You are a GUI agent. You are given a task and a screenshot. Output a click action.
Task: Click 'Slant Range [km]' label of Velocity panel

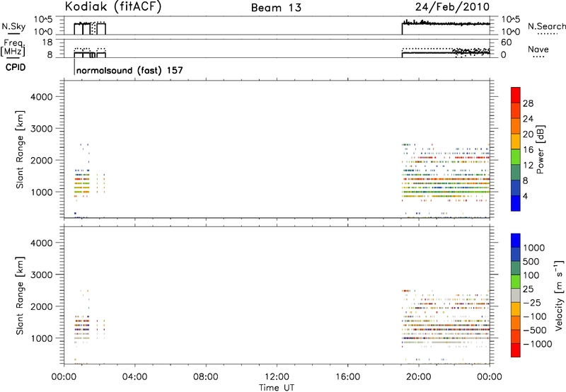click(x=20, y=296)
